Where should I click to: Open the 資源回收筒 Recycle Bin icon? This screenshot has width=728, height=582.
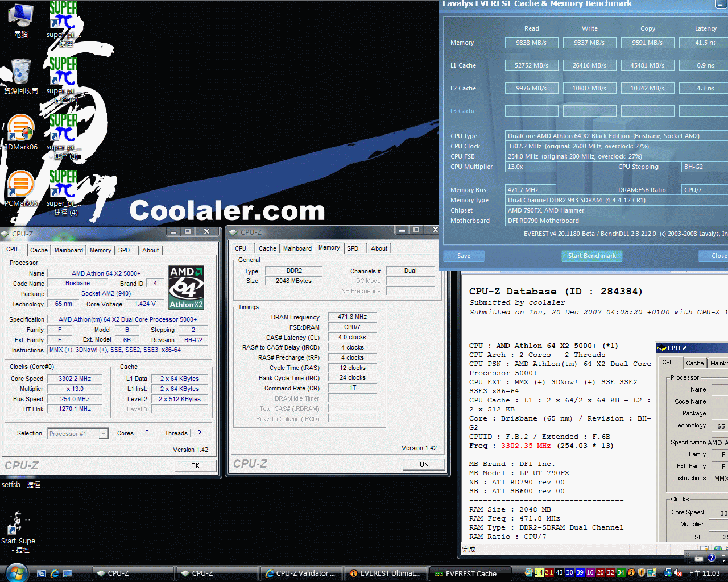point(21,76)
